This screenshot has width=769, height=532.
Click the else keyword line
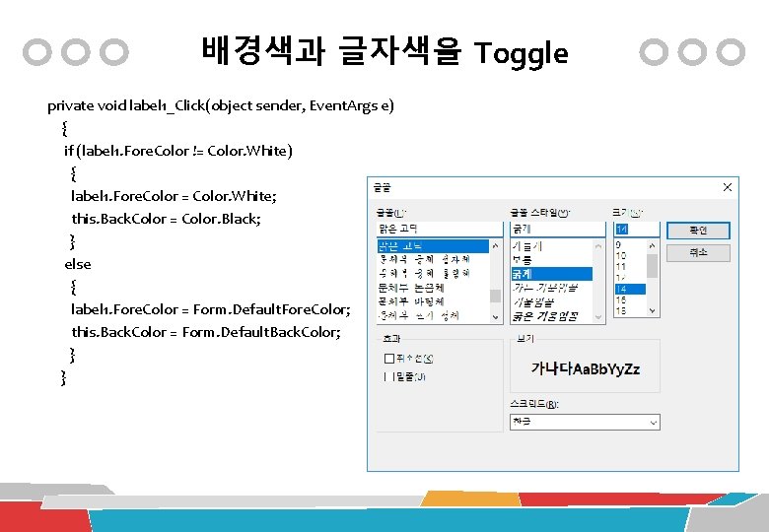click(78, 265)
